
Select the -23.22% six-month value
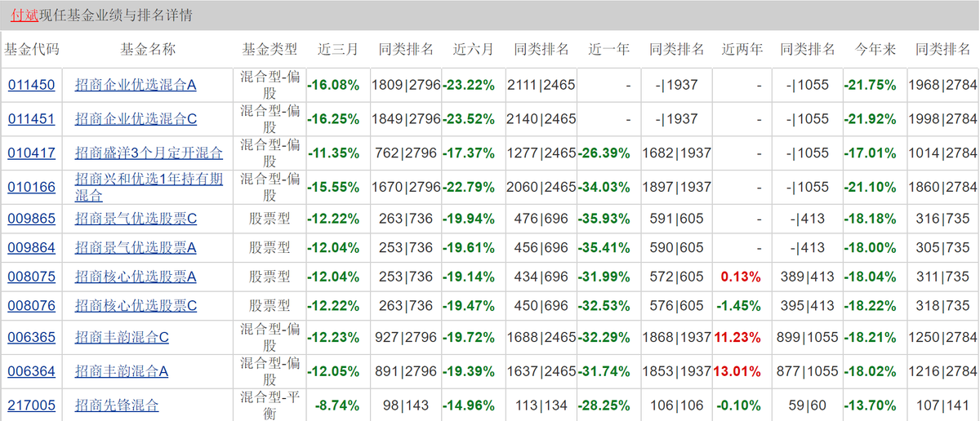(469, 85)
